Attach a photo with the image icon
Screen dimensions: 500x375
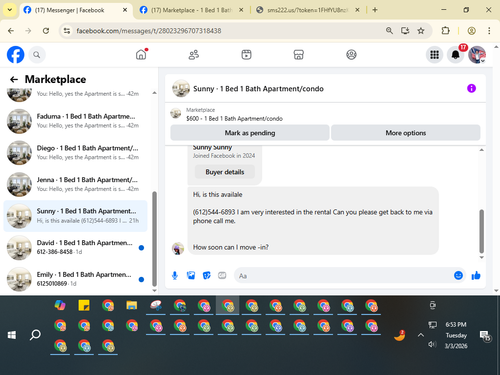191,275
